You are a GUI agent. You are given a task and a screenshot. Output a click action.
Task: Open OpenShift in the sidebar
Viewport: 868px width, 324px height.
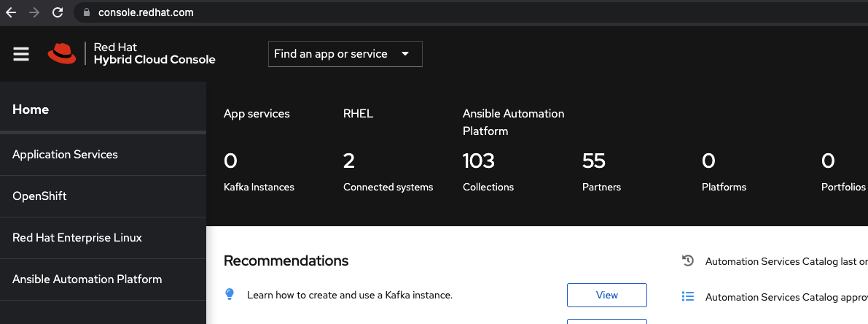[103, 196]
